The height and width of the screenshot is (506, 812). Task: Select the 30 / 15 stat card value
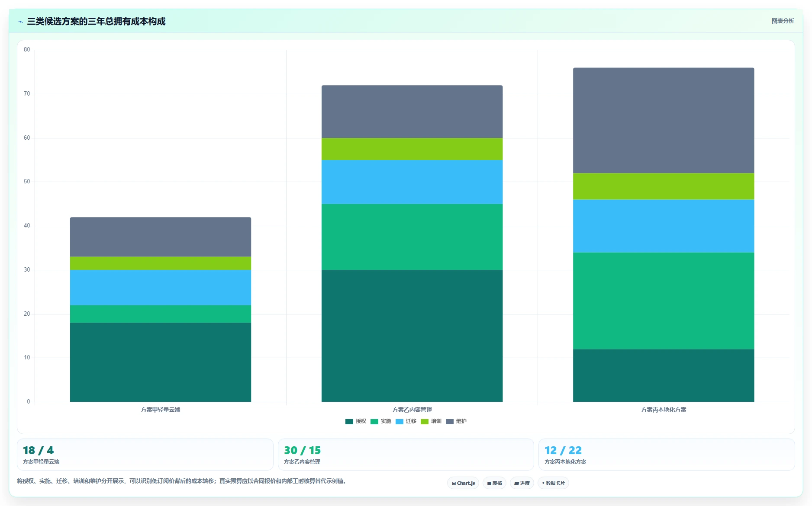(x=302, y=450)
